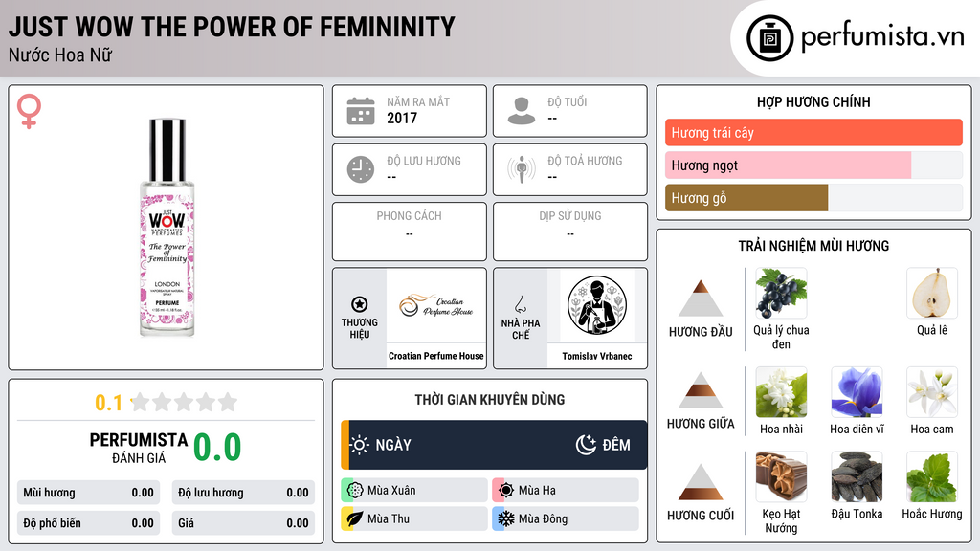Click the Nước Hoa Nữ subtitle
Screen dimensions: 980x551
pyautogui.click(x=60, y=55)
